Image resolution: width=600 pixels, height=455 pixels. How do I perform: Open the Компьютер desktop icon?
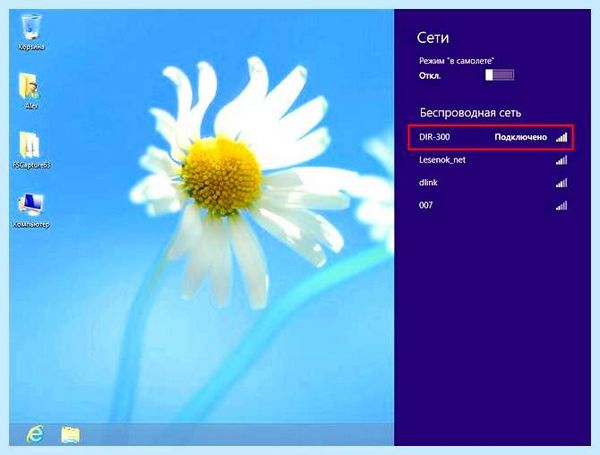[31, 210]
